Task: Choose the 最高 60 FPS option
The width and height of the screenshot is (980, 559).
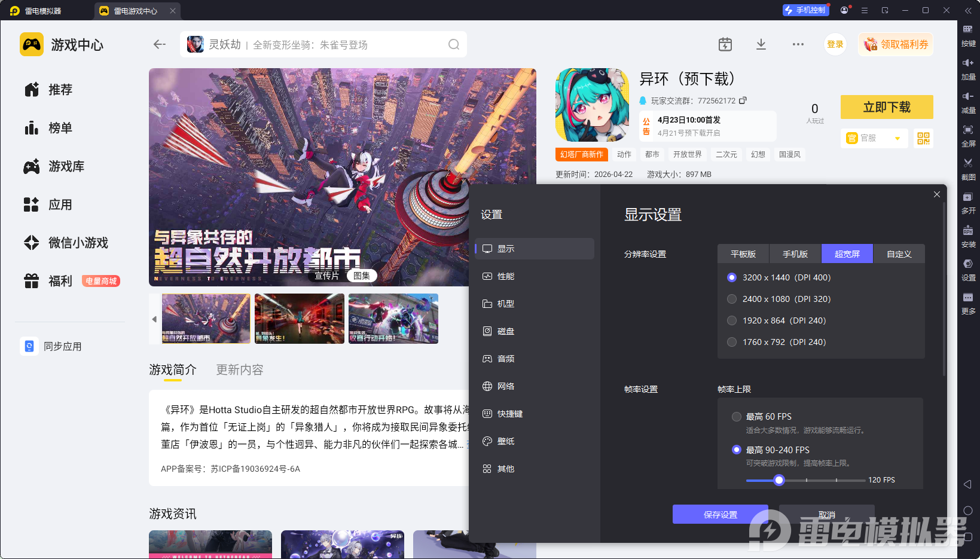Action: [737, 417]
